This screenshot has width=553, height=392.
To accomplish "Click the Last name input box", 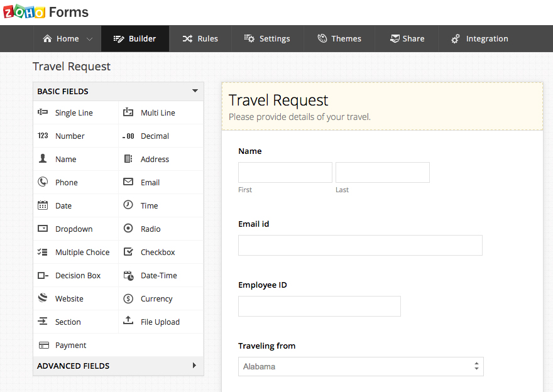I will click(x=383, y=172).
